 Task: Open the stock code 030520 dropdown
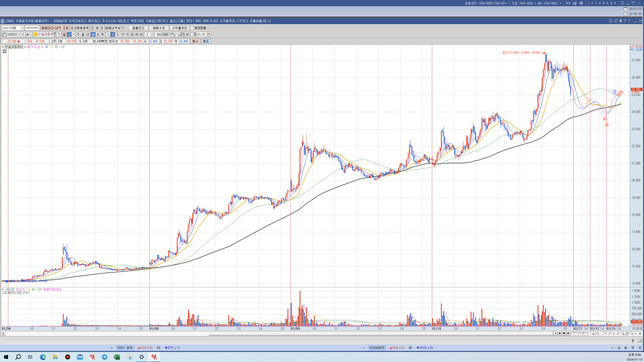tap(19, 34)
